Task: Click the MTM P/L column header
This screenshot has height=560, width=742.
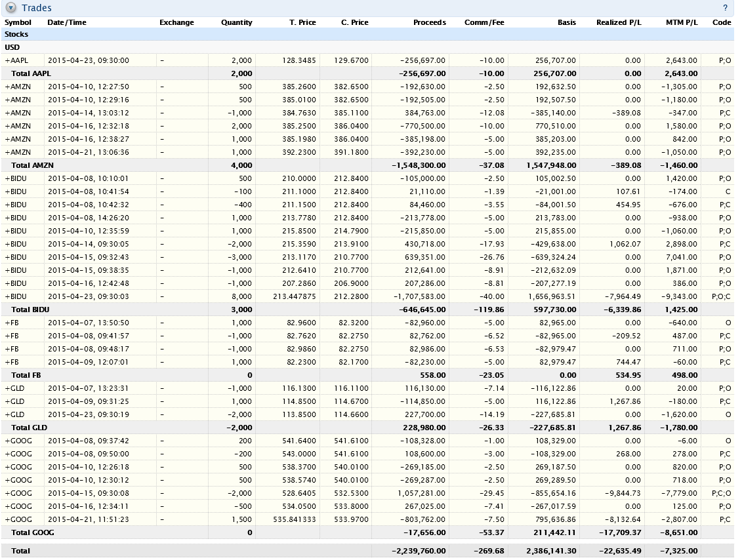Action: [682, 22]
